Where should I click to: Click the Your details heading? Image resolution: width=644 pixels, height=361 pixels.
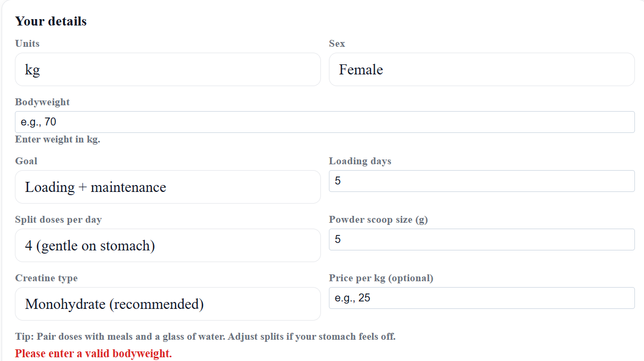[51, 21]
